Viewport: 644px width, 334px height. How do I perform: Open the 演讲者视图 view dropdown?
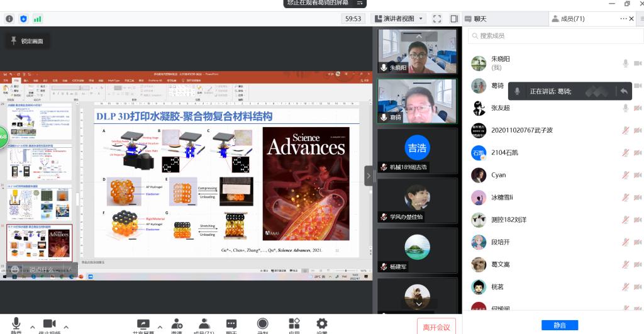pyautogui.click(x=399, y=19)
